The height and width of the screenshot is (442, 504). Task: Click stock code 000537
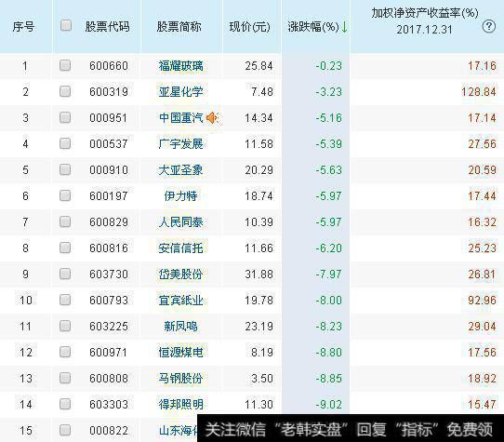click(109, 144)
